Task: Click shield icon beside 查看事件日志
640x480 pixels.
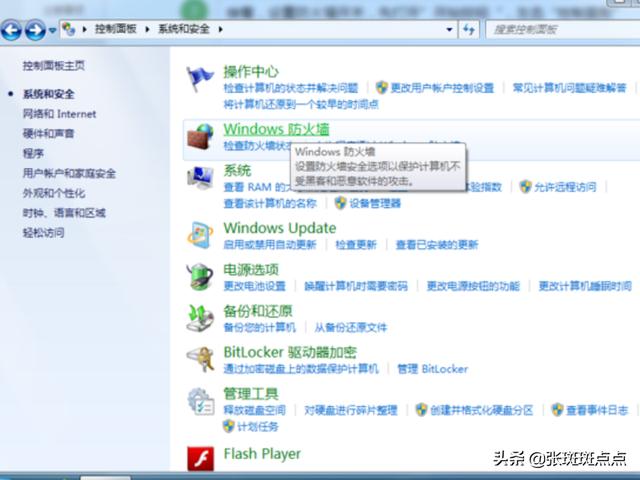Action: (557, 410)
